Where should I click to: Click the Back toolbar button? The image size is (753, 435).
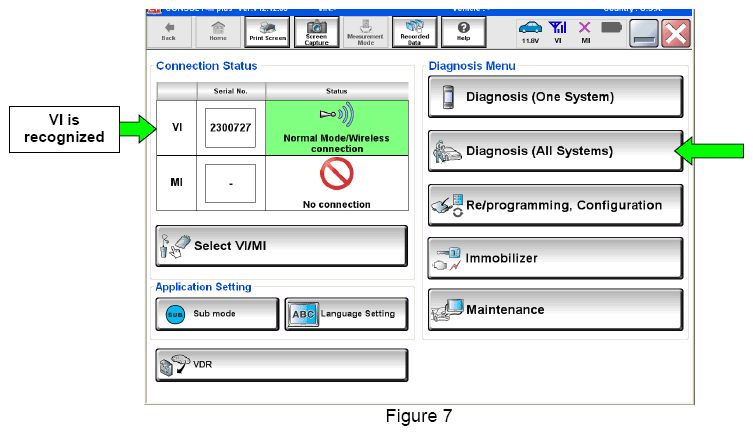pos(169,32)
